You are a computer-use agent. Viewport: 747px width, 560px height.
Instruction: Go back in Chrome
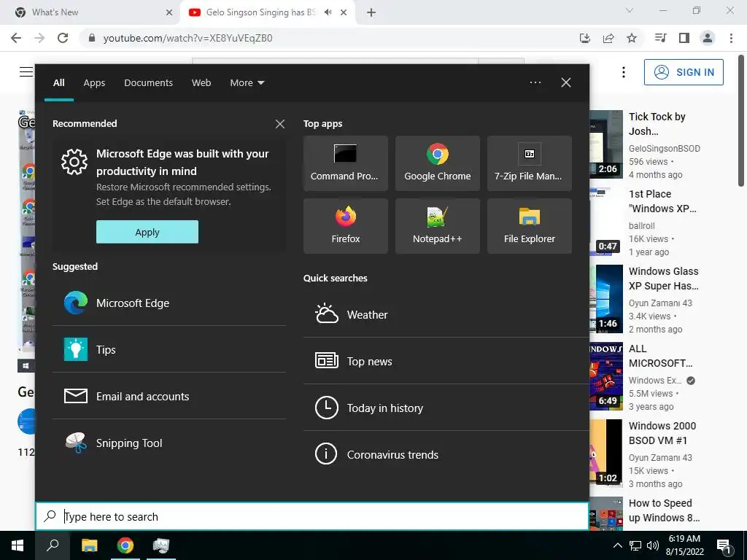point(16,38)
